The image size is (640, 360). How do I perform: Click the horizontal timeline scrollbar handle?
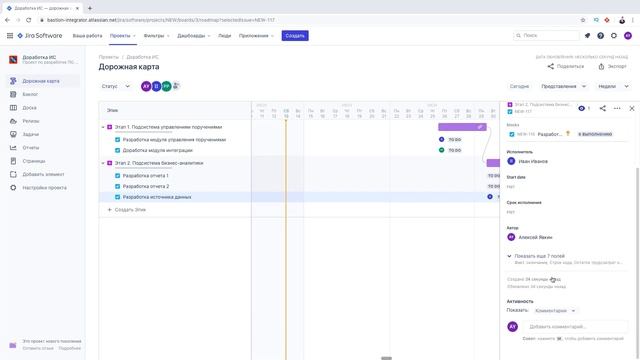(386, 358)
